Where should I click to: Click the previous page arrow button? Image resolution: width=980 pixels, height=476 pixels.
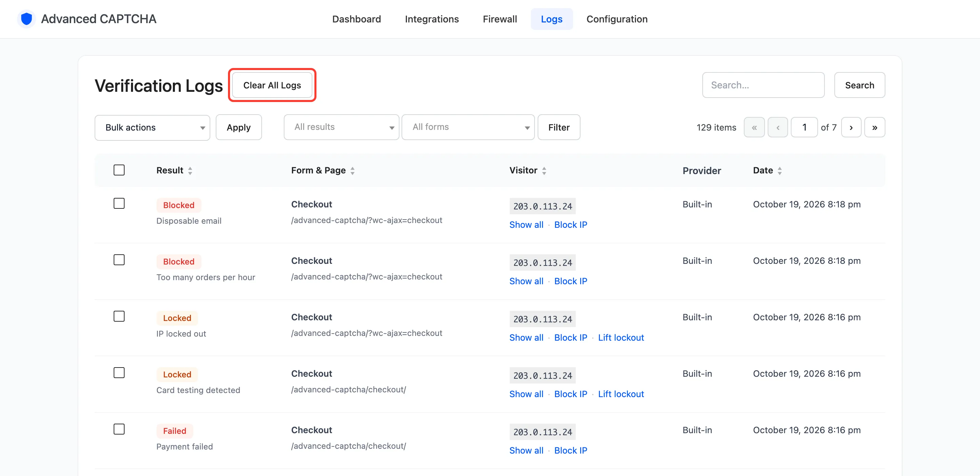778,128
